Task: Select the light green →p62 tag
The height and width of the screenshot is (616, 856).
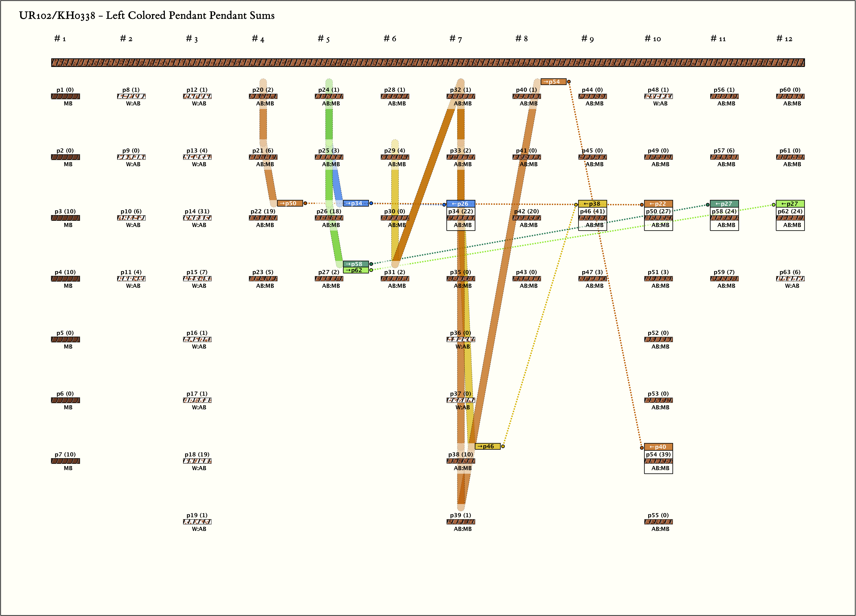Action: pyautogui.click(x=356, y=270)
